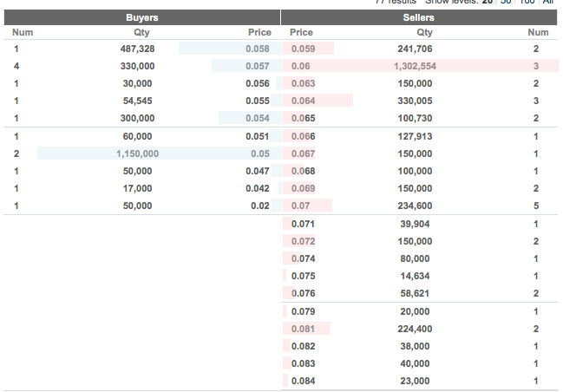Click the Buyers Price column header
Image resolution: width=563 pixels, height=392 pixels.
(x=259, y=32)
